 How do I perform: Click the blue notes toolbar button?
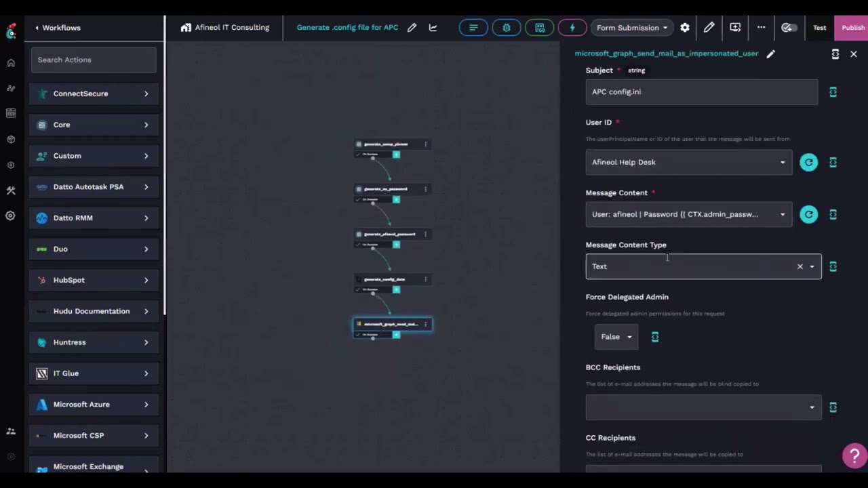[x=473, y=28]
